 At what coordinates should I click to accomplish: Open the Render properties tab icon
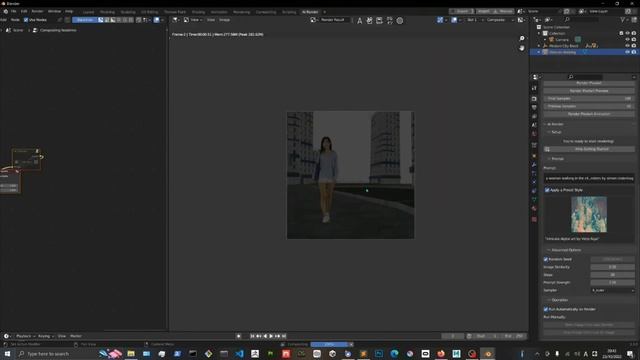(534, 99)
